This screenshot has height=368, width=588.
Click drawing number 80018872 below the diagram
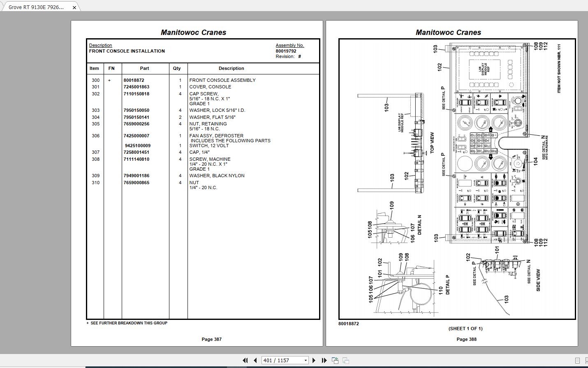coord(349,324)
